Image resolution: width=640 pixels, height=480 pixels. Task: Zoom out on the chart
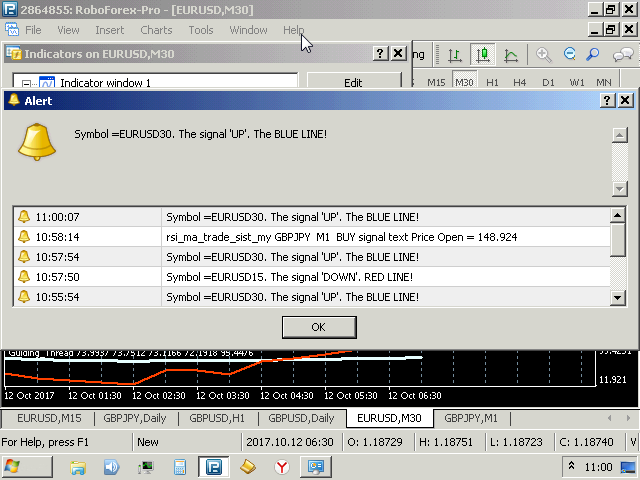tap(569, 54)
